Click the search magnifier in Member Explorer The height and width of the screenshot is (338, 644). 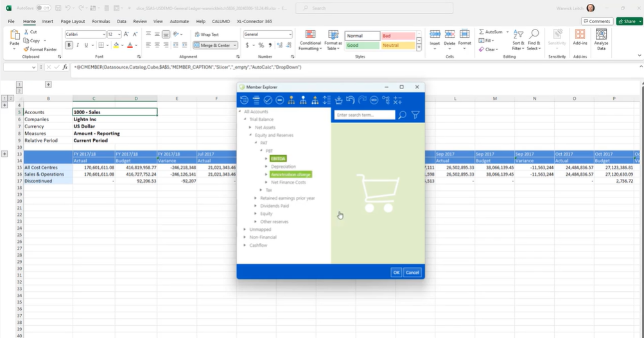pos(403,115)
